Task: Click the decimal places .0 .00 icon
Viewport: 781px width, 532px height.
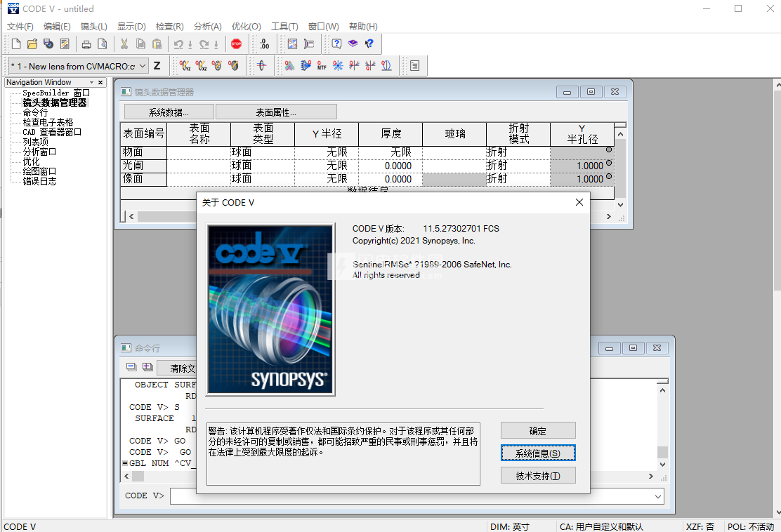Action: pos(265,44)
